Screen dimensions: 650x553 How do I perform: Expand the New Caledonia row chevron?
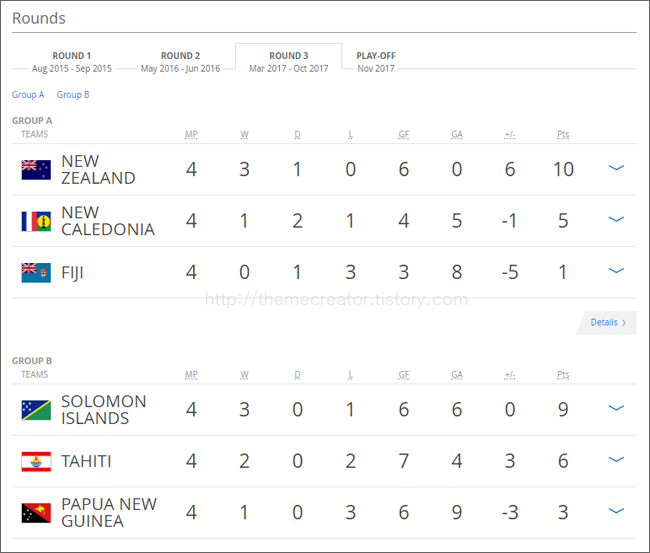click(x=616, y=219)
